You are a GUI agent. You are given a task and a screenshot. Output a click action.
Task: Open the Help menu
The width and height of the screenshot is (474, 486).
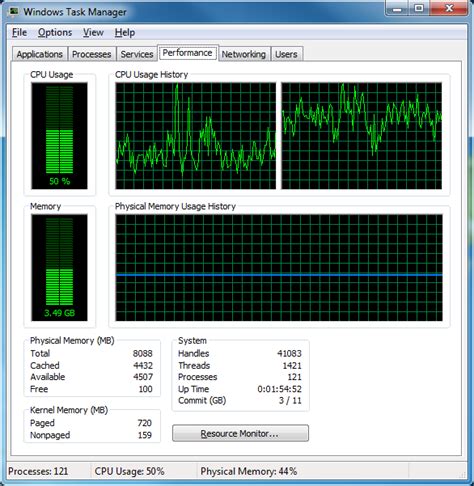[x=125, y=33]
